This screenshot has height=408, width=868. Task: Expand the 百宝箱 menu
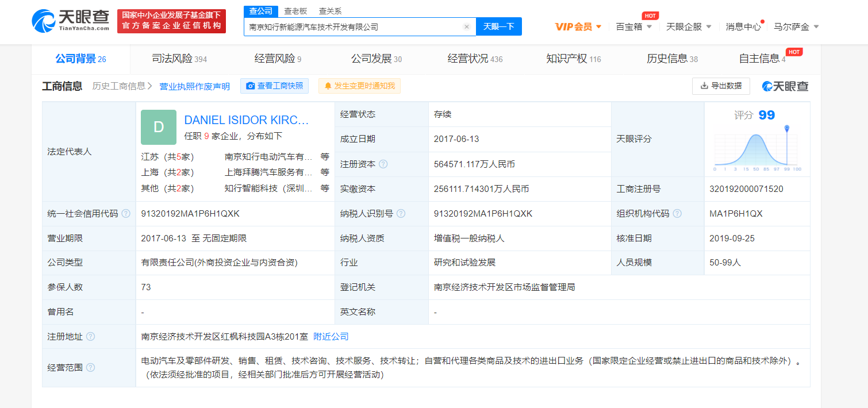tap(634, 26)
